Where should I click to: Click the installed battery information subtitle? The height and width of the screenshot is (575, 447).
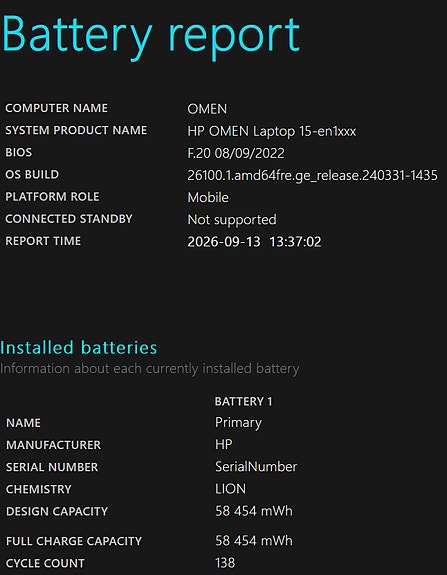[150, 369]
